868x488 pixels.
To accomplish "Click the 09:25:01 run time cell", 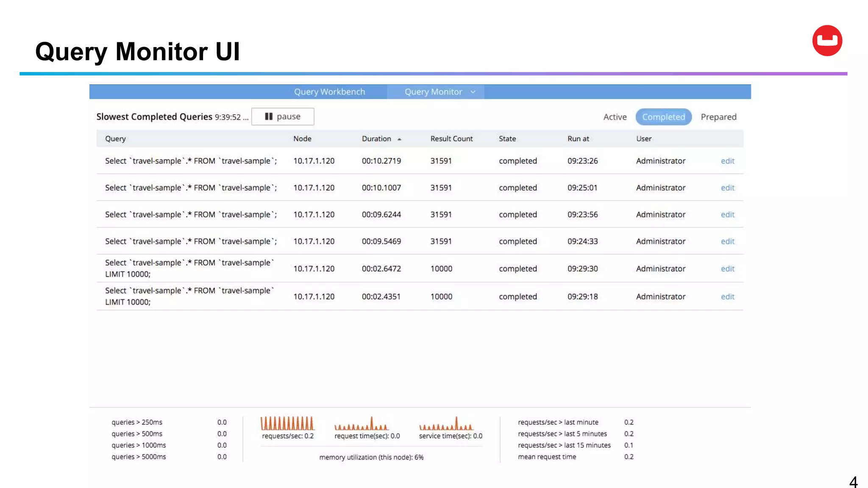I will [582, 188].
